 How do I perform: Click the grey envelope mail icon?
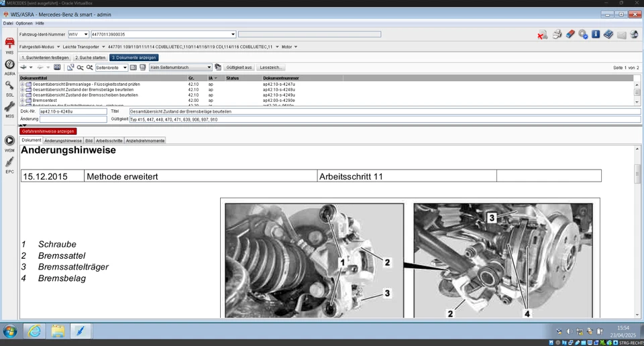(x=621, y=35)
